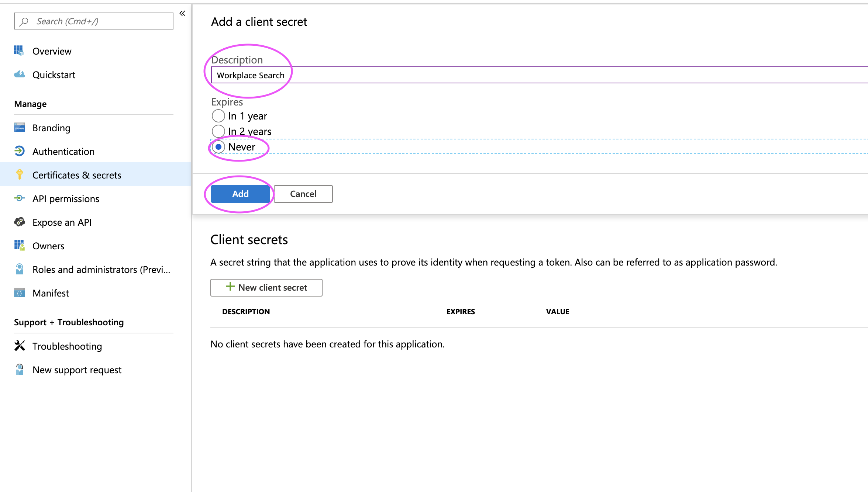Image resolution: width=868 pixels, height=492 pixels.
Task: Collapse the sidebar with the double chevron
Action: coord(182,14)
